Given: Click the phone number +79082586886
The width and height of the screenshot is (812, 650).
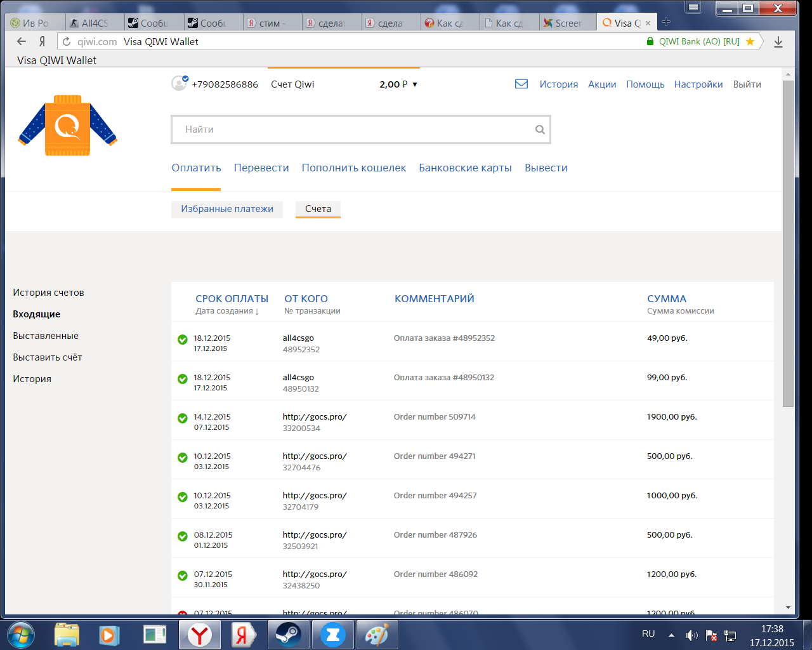Looking at the screenshot, I should [225, 84].
